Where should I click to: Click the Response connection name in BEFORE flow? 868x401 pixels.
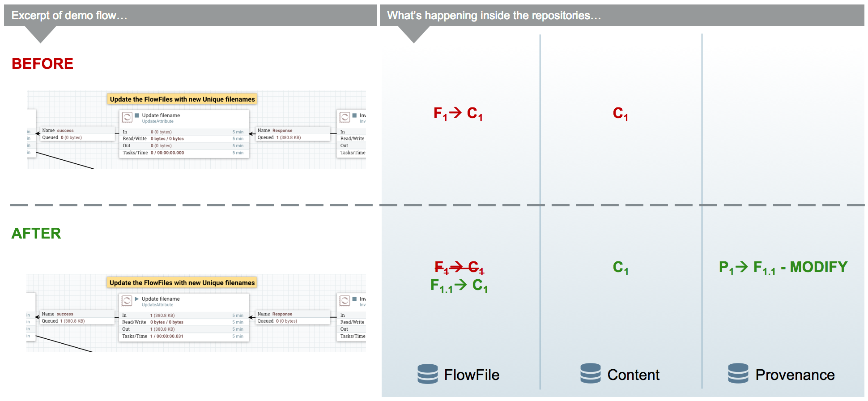tap(282, 131)
